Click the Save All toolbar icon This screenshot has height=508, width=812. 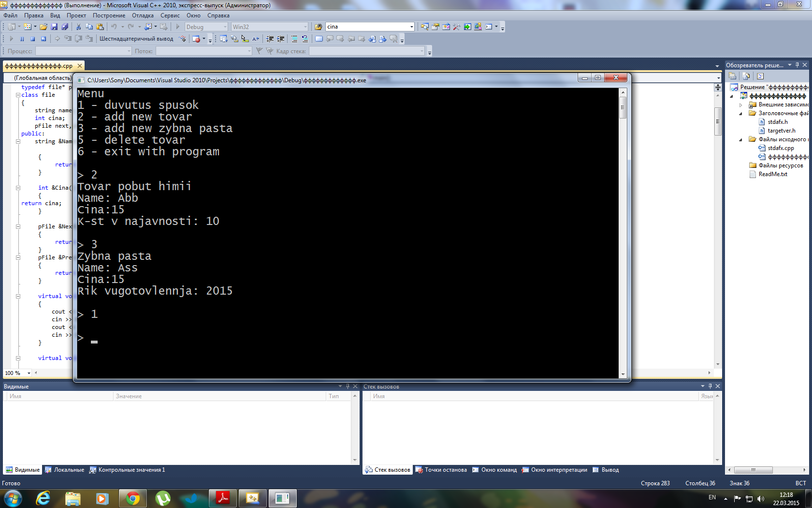pyautogui.click(x=65, y=27)
